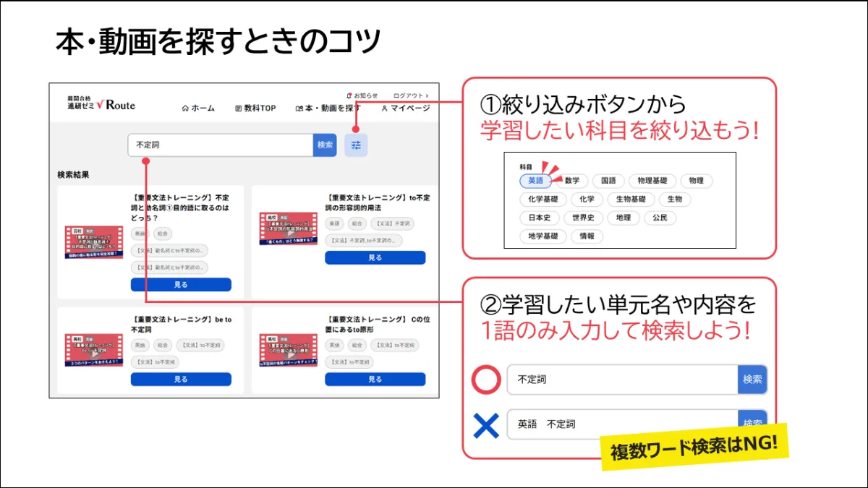Open thumbnail of Cの位置にあるto原形 video

(x=289, y=351)
